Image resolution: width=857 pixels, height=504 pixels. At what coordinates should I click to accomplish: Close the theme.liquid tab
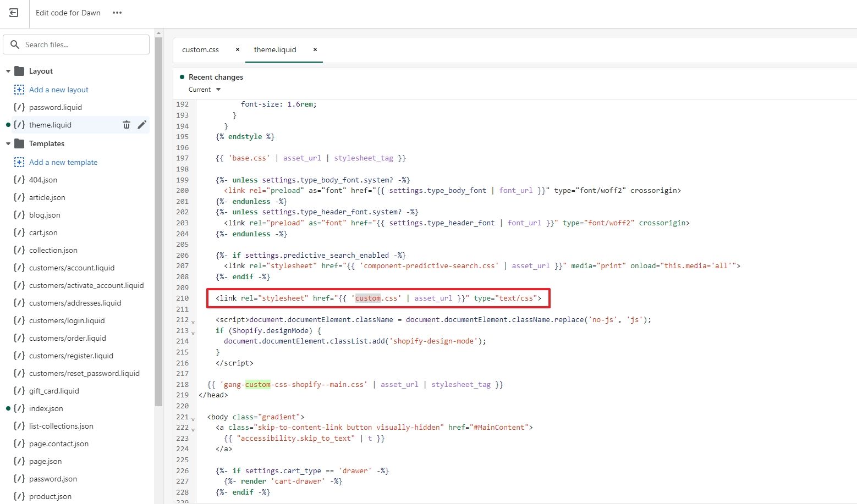point(315,49)
